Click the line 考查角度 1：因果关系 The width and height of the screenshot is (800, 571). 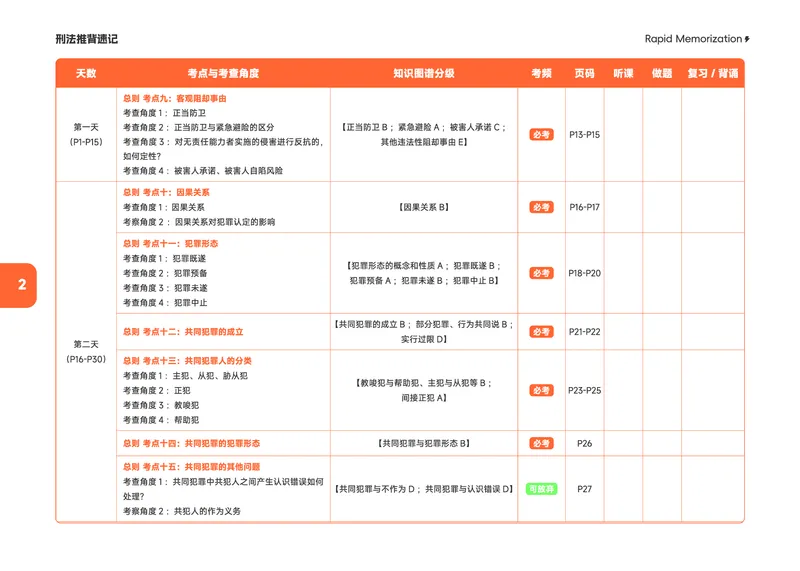(163, 207)
